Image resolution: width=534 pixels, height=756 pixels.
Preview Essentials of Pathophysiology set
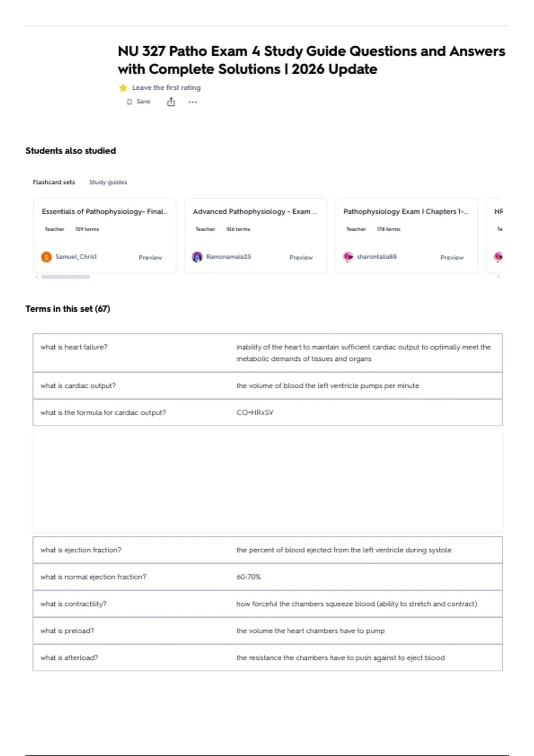pos(150,257)
